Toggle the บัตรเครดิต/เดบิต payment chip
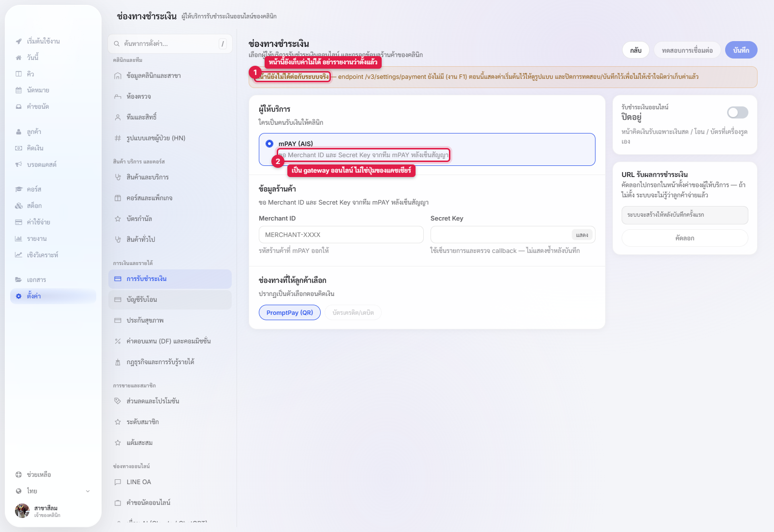This screenshot has height=532, width=774. pyautogui.click(x=353, y=312)
